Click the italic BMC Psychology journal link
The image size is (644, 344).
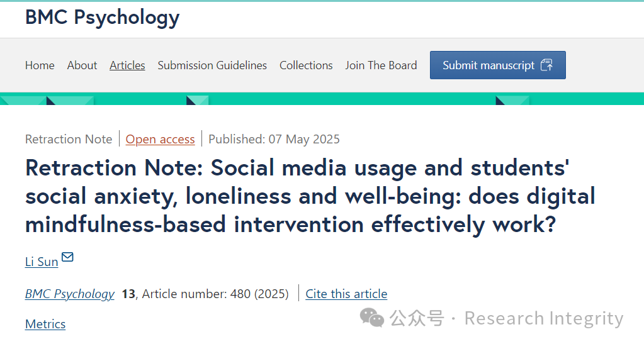pyautogui.click(x=70, y=294)
